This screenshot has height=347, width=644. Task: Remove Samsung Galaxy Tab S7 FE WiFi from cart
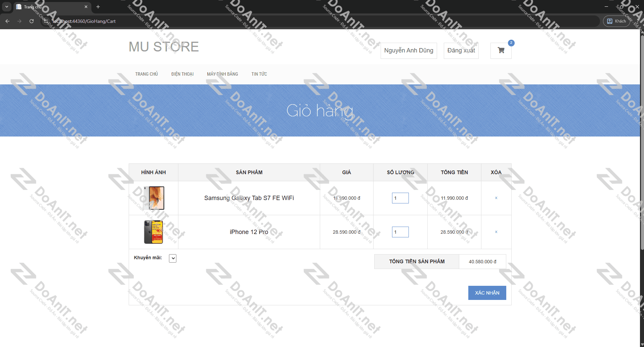tap(496, 198)
